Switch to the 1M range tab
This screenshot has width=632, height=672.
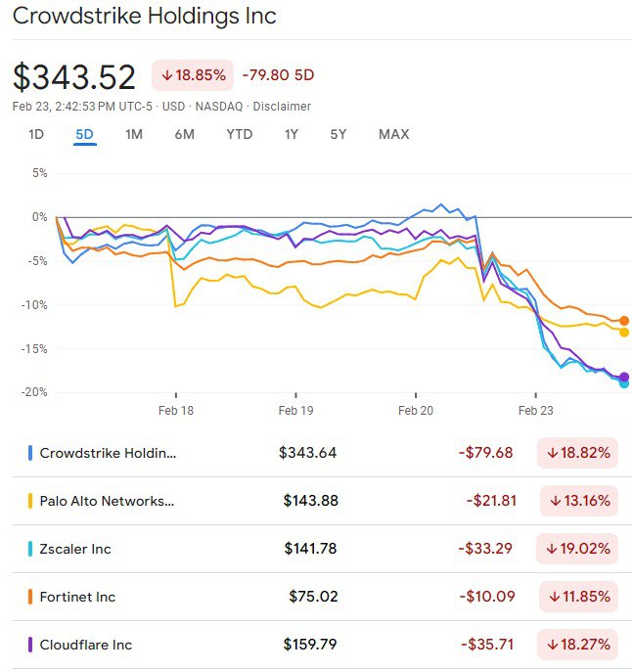tap(134, 134)
